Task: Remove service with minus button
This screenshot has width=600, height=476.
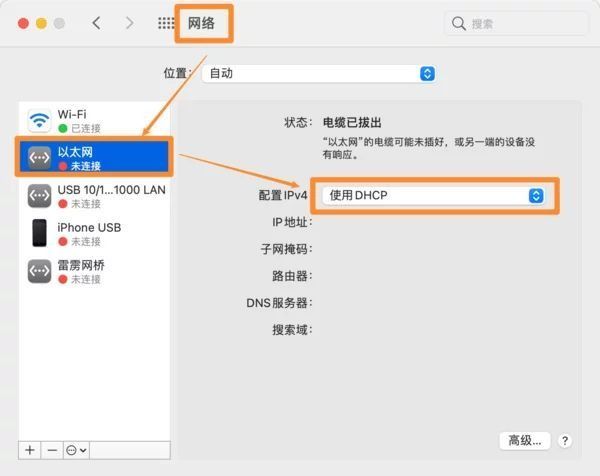Action: (x=52, y=450)
